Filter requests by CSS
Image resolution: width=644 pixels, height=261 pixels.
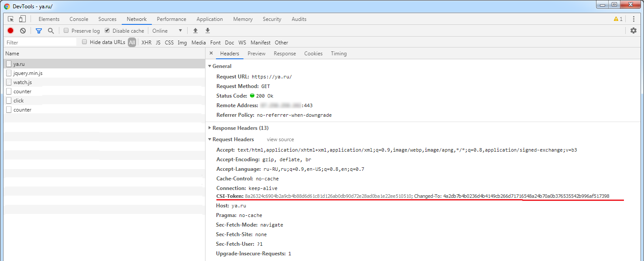[x=169, y=43]
